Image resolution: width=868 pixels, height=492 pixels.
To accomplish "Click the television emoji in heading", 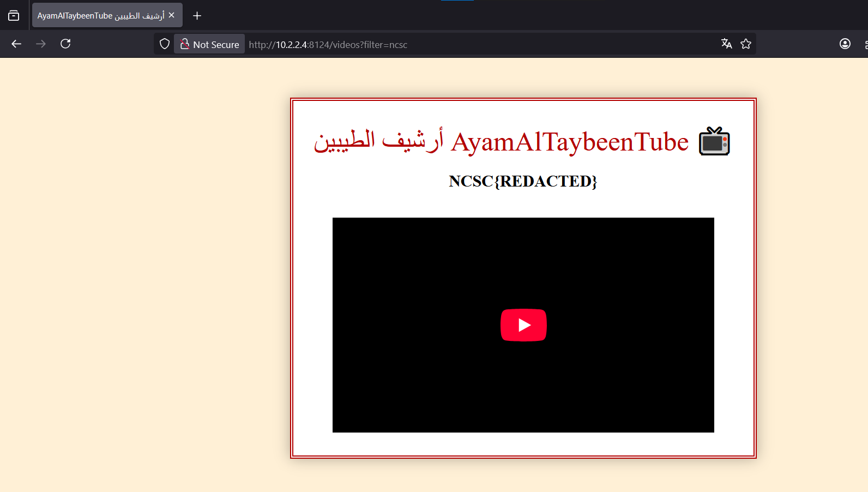I will pos(714,141).
